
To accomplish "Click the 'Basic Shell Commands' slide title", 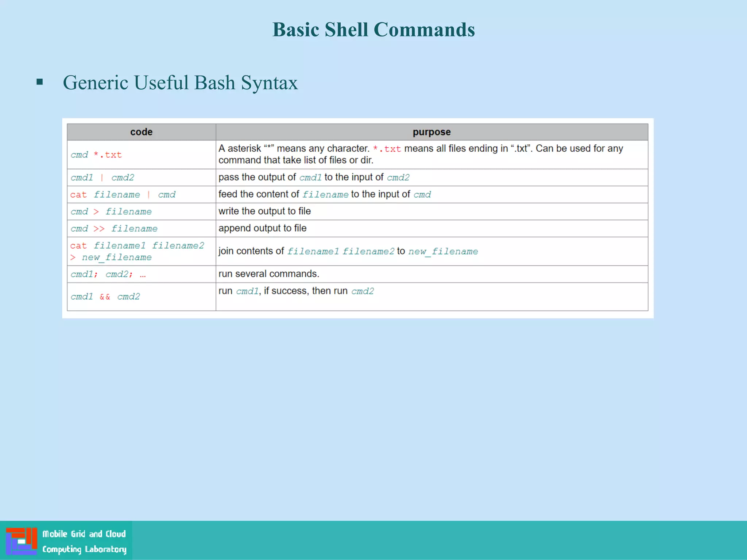I will pos(373,30).
